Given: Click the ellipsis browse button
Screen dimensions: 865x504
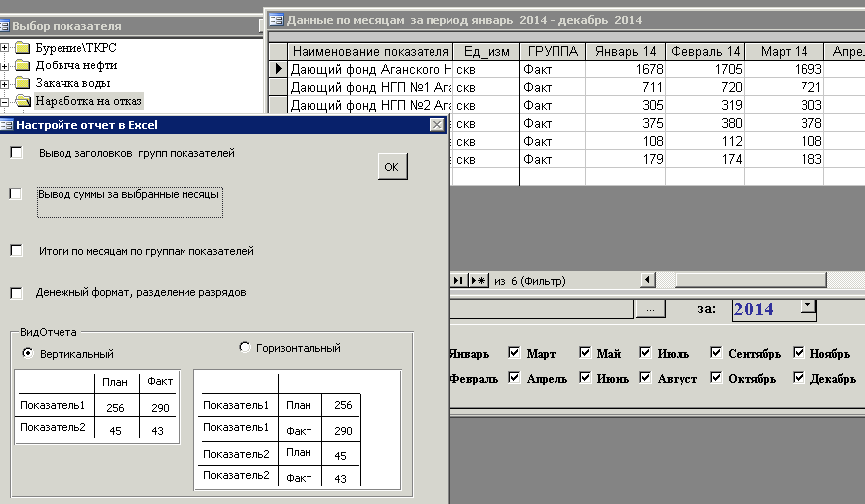Looking at the screenshot, I should tap(650, 309).
